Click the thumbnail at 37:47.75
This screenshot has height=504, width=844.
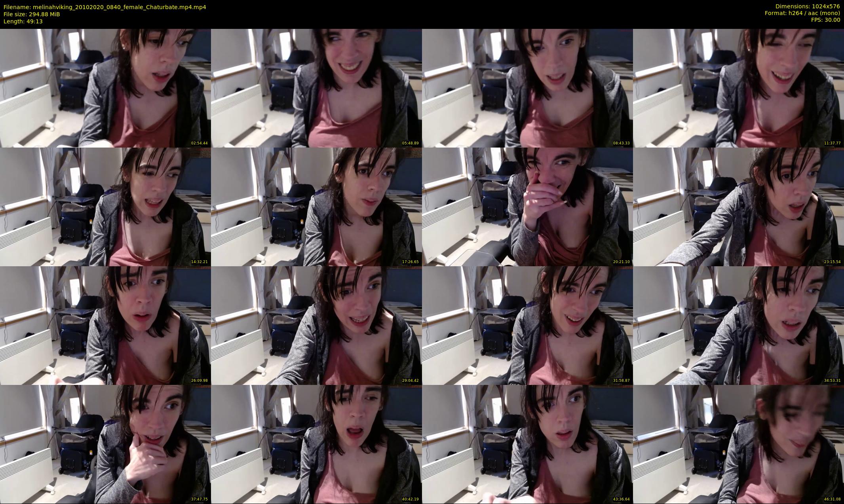tap(105, 444)
